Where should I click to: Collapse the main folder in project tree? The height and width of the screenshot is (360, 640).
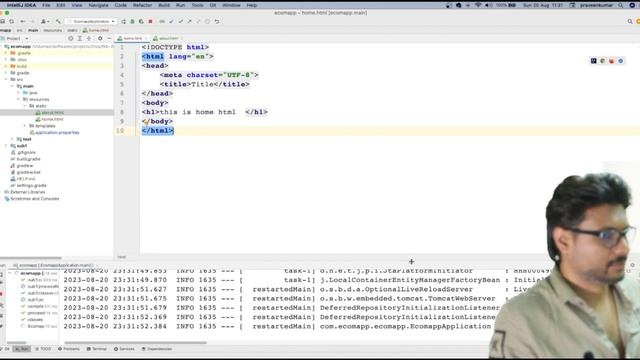12,86
